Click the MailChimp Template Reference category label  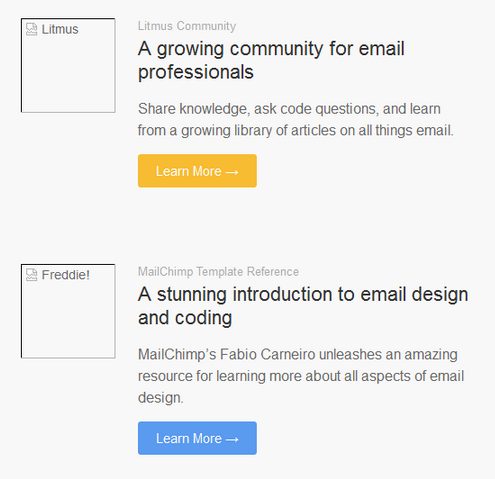(x=218, y=272)
